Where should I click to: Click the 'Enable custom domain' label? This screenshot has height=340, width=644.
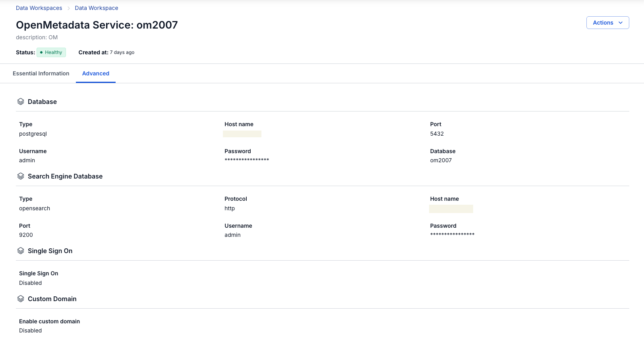[x=50, y=321]
